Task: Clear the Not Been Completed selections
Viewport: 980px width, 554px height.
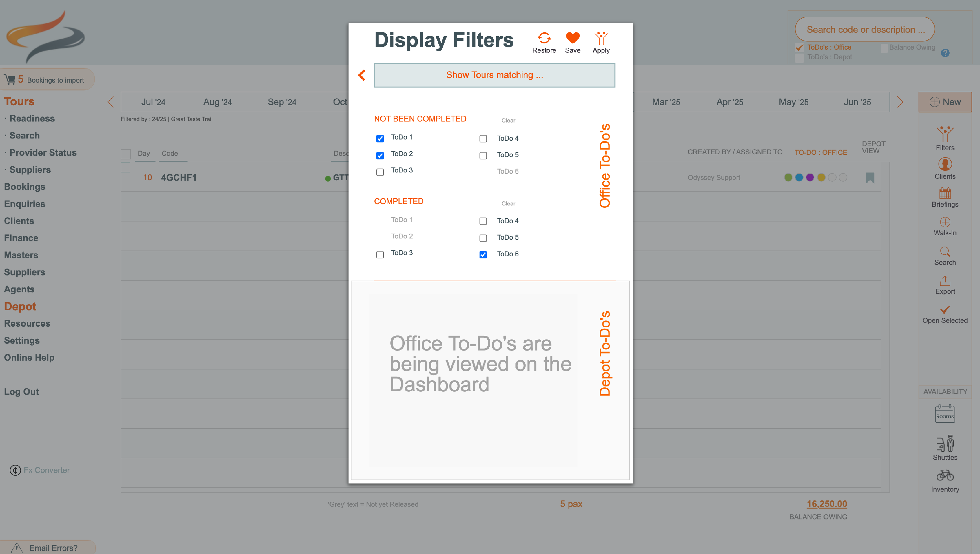Action: click(x=508, y=121)
